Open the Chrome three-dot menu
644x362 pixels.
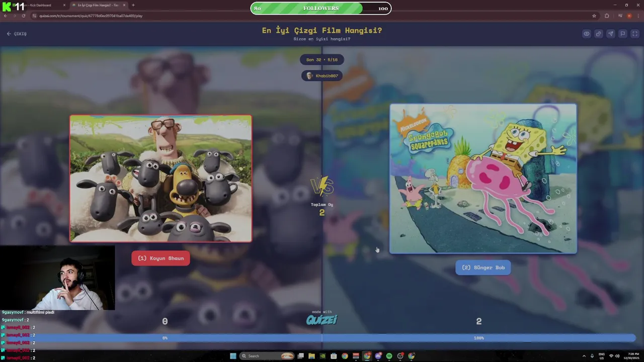pos(638,16)
